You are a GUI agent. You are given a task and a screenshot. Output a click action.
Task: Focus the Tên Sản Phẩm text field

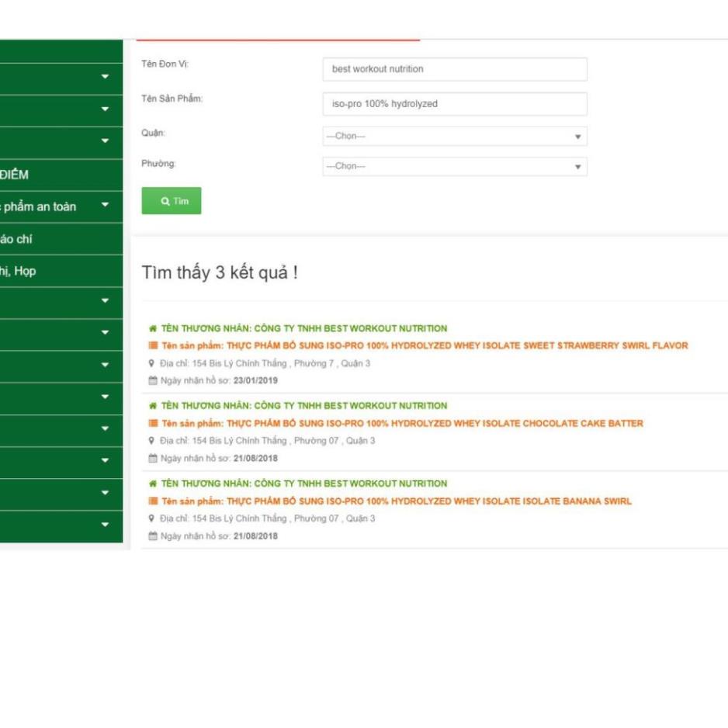[454, 104]
